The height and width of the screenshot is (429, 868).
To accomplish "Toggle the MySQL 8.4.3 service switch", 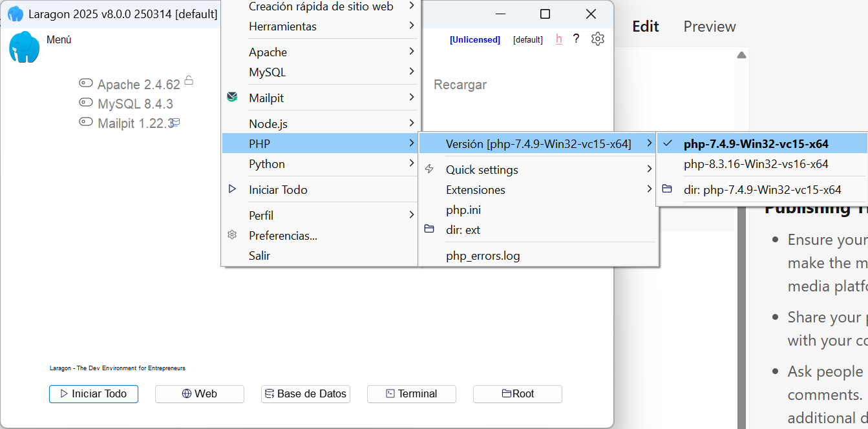I will click(86, 102).
